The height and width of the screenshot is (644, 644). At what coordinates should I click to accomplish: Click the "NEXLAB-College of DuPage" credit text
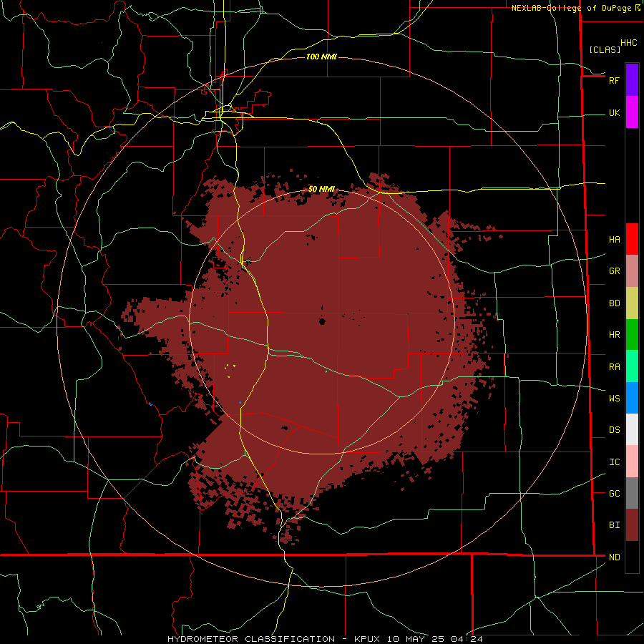coord(571,8)
